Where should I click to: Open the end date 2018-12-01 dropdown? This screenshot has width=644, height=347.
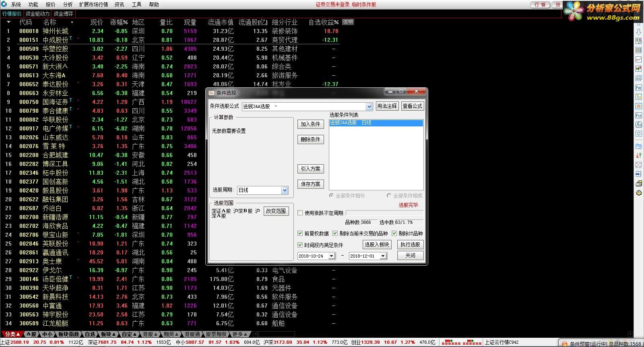pyautogui.click(x=383, y=256)
